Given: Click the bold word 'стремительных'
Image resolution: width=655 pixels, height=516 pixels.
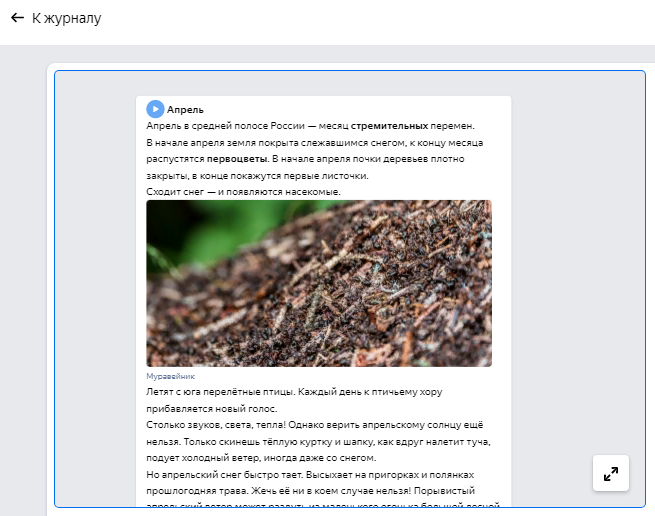Looking at the screenshot, I should [x=389, y=126].
